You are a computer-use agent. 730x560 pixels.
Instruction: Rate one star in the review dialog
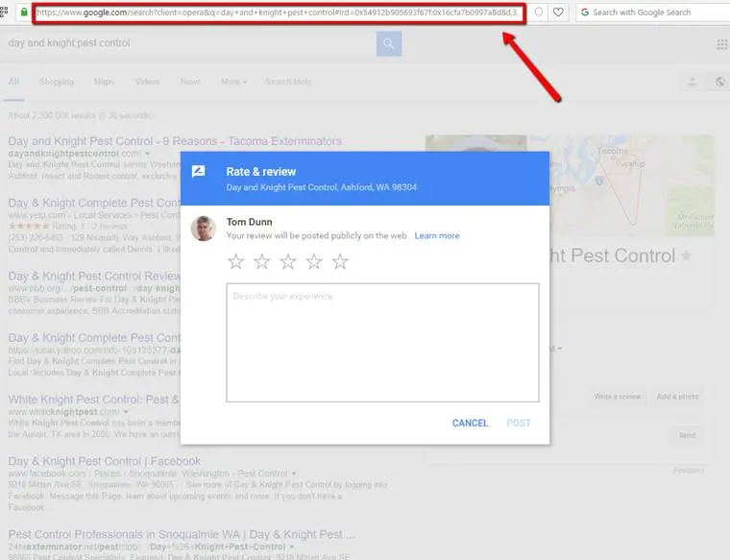235,261
